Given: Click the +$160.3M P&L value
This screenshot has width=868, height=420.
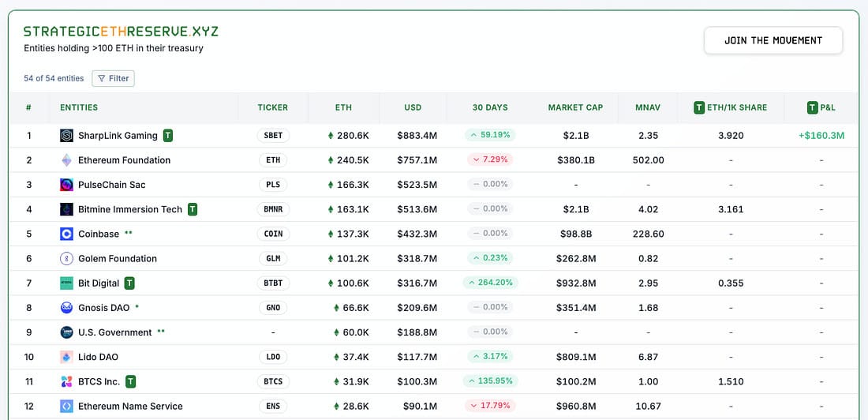Looking at the screenshot, I should point(821,136).
